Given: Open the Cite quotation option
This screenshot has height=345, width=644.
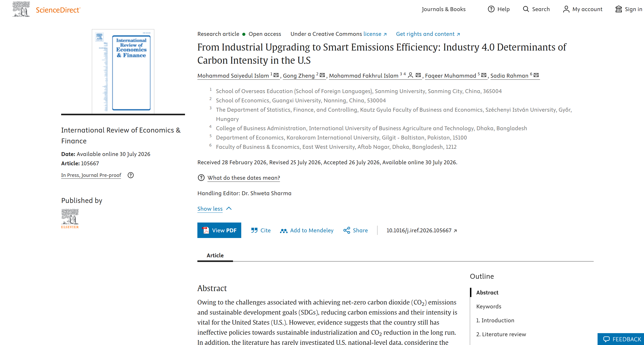Looking at the screenshot, I should pos(261,230).
